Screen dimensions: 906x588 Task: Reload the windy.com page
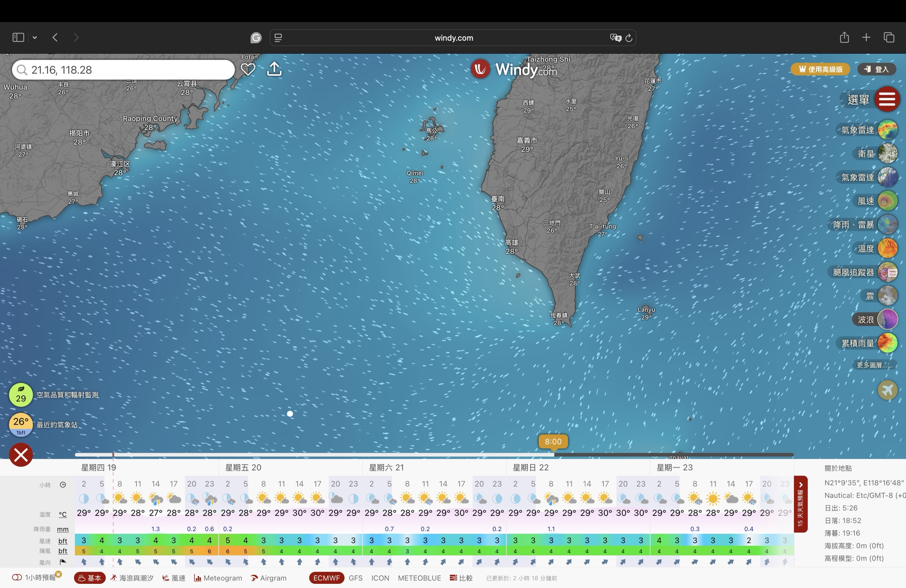click(x=629, y=38)
